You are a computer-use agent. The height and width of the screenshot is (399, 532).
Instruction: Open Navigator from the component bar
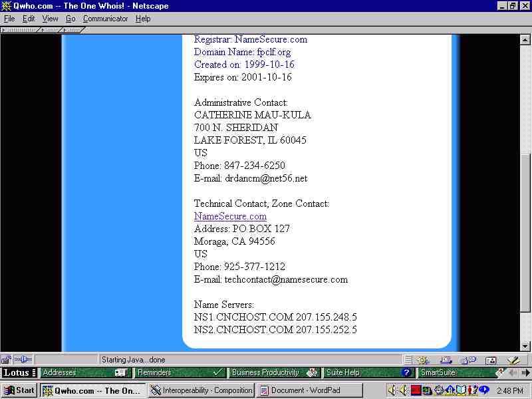[423, 360]
